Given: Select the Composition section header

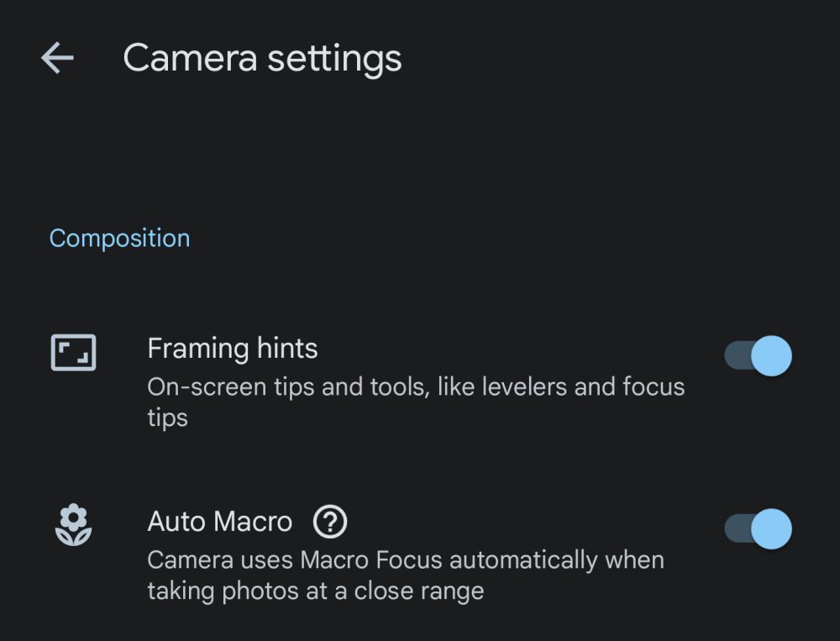Looking at the screenshot, I should [119, 239].
